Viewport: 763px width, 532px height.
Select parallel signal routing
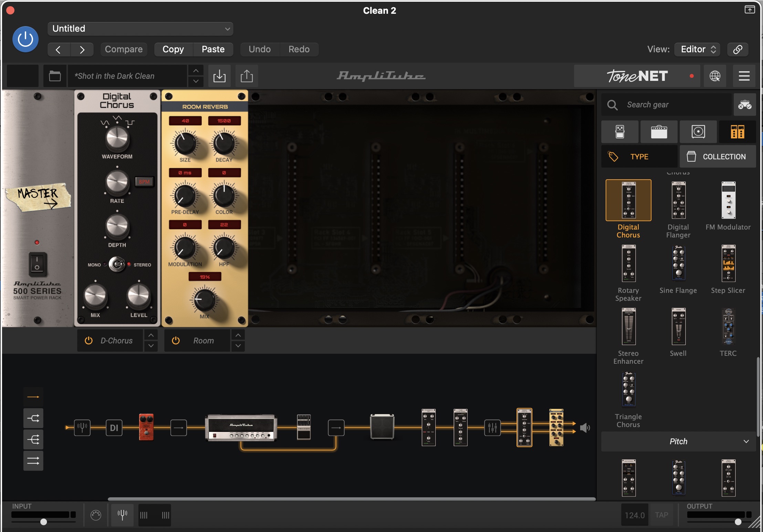[x=33, y=461]
